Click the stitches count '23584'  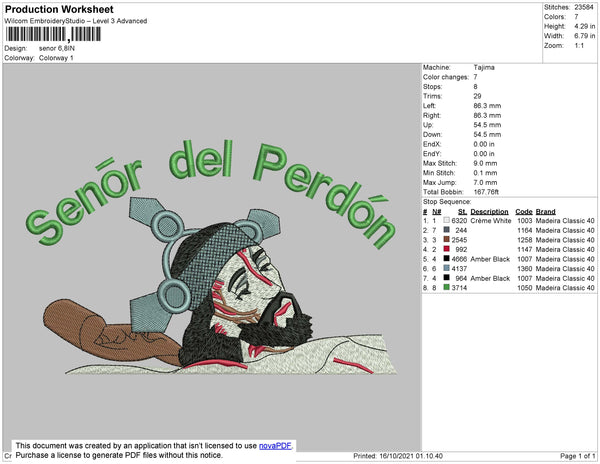coord(584,7)
